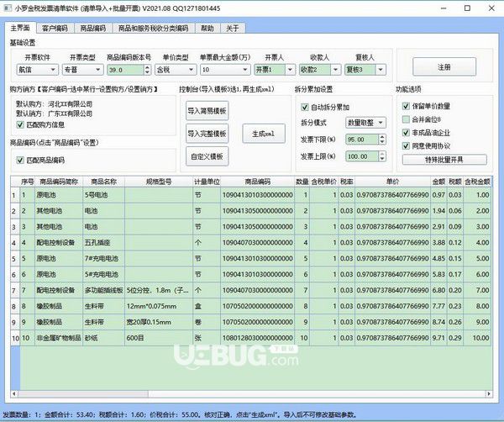The image size is (504, 422).
Task: Open the 商品编码 tab
Action: pyautogui.click(x=93, y=29)
